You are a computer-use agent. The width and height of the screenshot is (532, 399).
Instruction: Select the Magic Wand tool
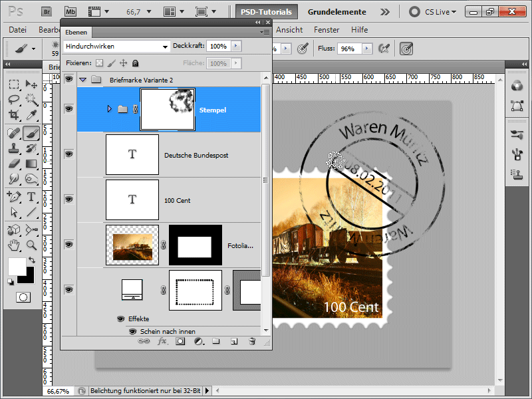31,99
